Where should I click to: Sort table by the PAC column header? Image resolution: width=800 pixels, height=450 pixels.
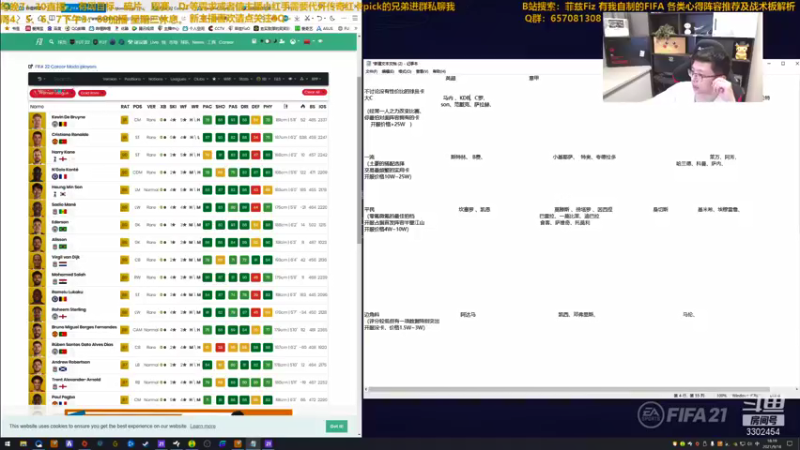(x=207, y=107)
